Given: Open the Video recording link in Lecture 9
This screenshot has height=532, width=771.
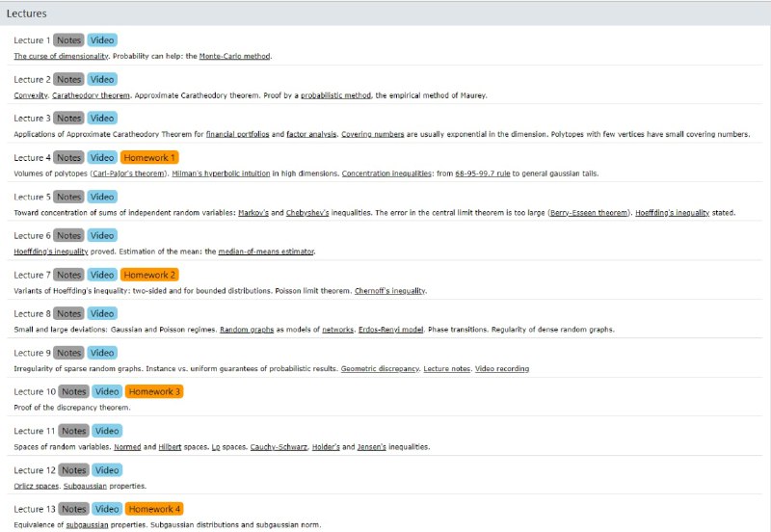Looking at the screenshot, I should 501,368.
